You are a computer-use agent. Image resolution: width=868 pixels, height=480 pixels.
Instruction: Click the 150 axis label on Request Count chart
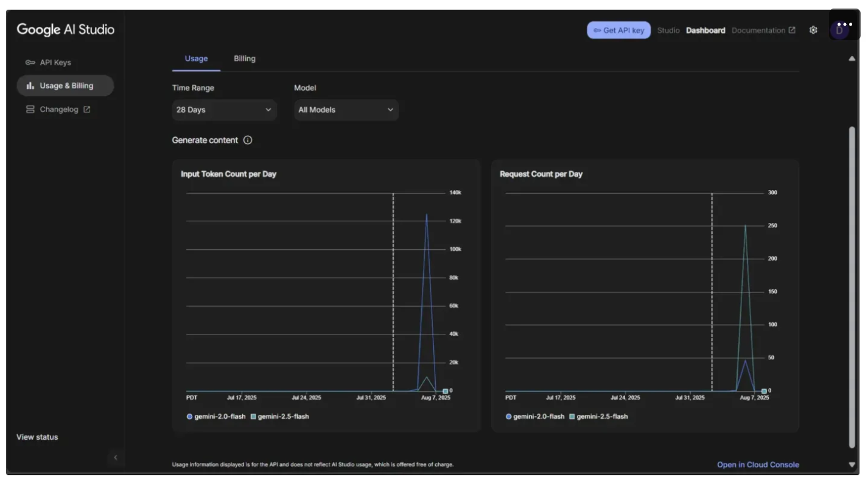(772, 292)
